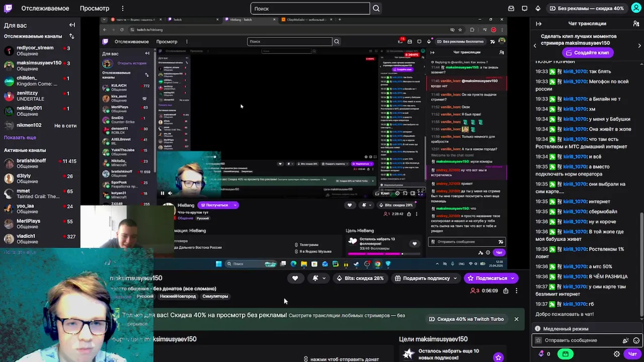
Task: Click kirill_1070 username in 'сбермобайл' message
Action: 575,212
